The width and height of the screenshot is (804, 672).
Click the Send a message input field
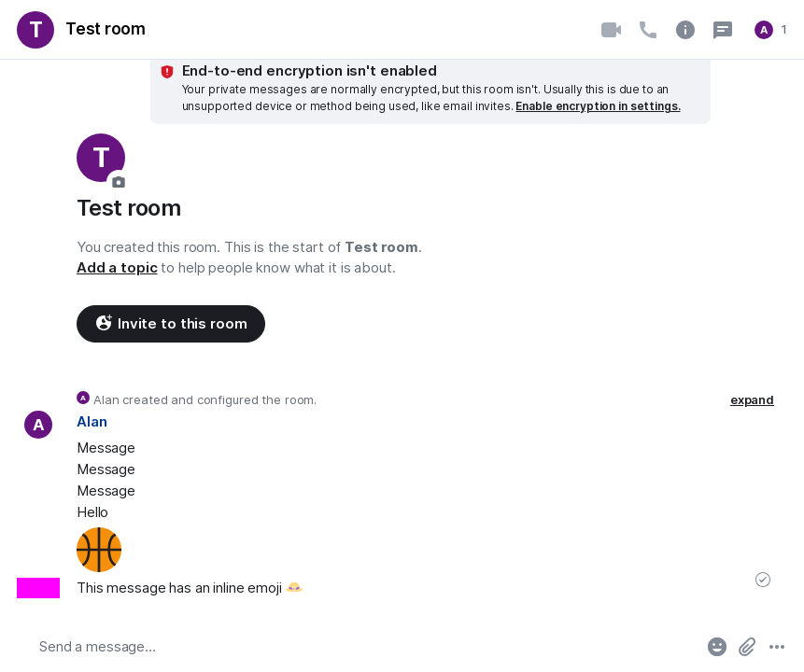pos(364,647)
